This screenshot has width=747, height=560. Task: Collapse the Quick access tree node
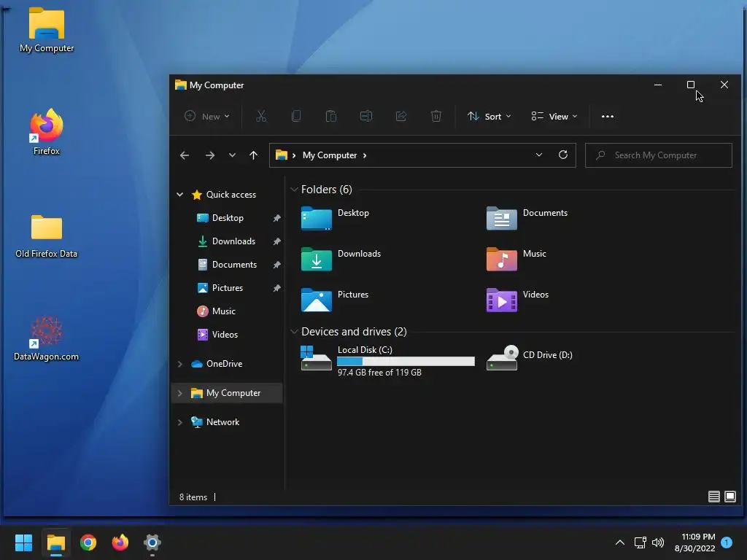click(x=179, y=194)
